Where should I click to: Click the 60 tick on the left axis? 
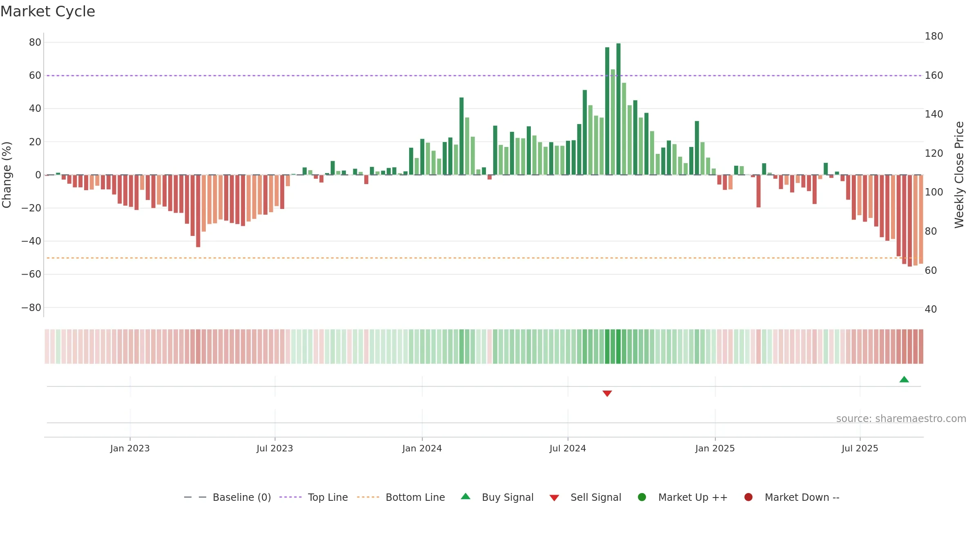35,75
